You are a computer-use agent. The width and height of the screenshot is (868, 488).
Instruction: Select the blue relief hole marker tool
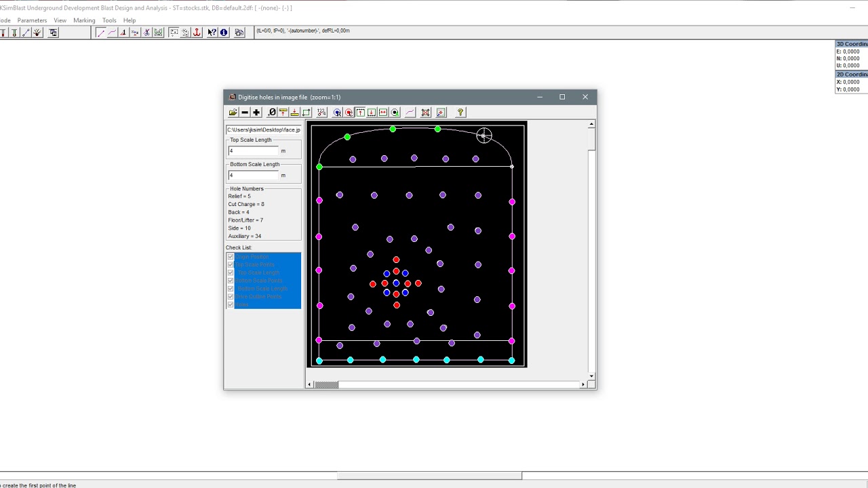[337, 113]
